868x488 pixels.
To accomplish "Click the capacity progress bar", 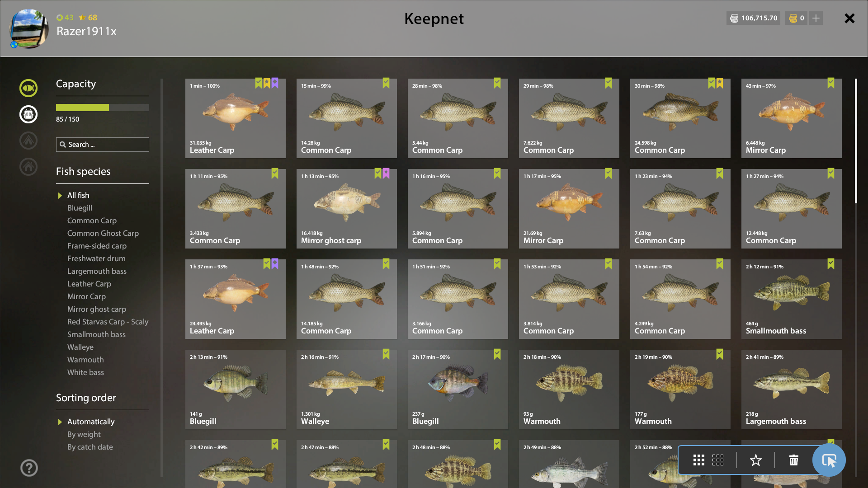I will [103, 108].
